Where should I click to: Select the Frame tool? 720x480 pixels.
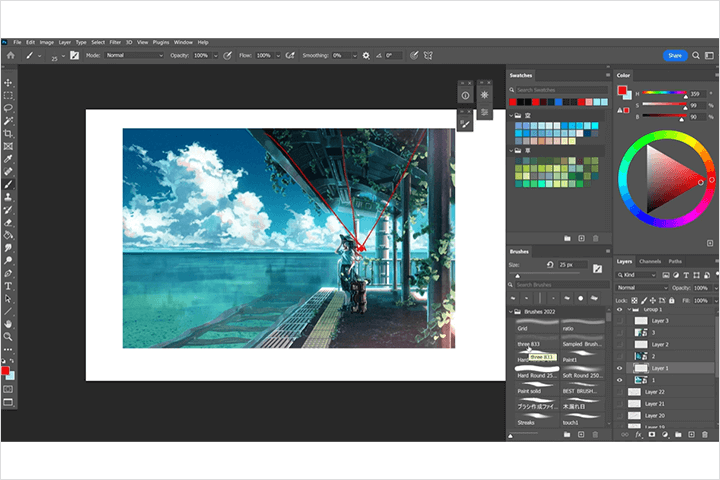pos(8,147)
